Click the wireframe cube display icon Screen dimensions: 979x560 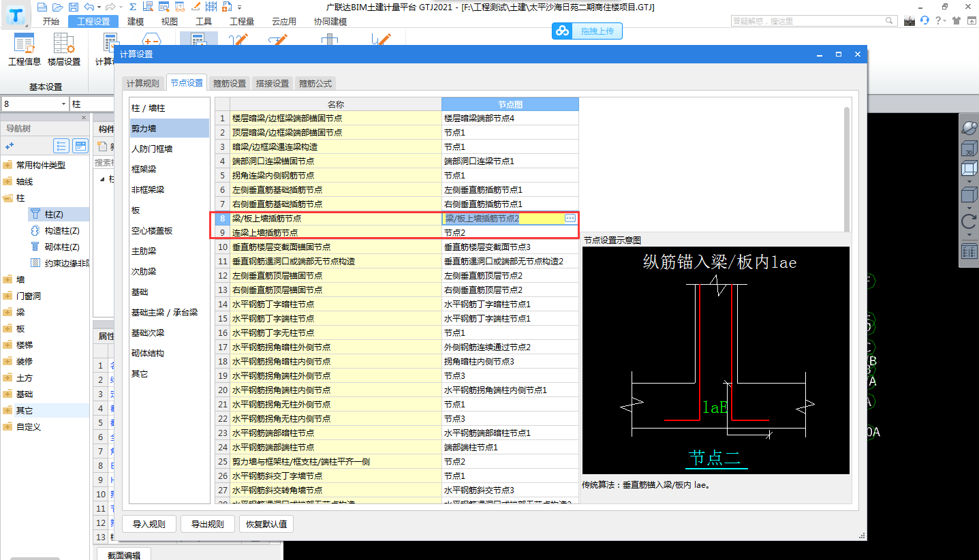pyautogui.click(x=969, y=169)
